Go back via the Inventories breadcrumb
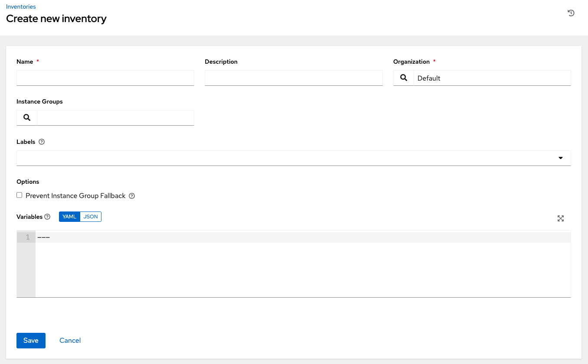The height and width of the screenshot is (364, 588). pyautogui.click(x=21, y=6)
